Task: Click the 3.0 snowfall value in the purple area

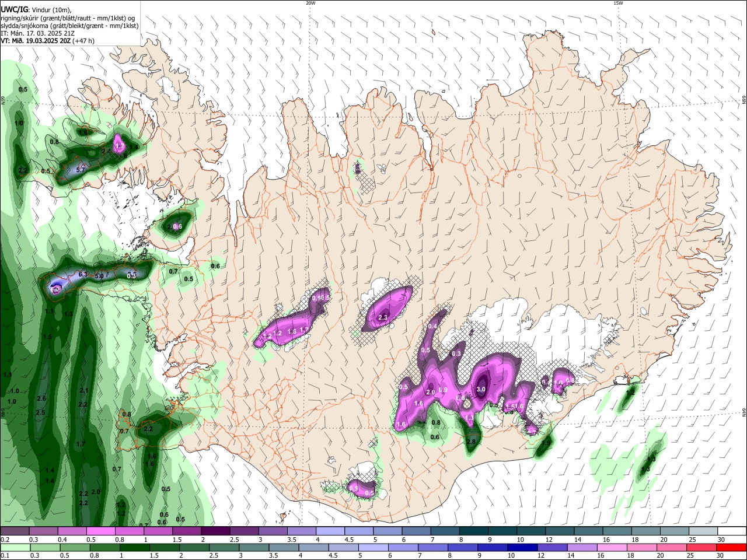Action: point(481,389)
